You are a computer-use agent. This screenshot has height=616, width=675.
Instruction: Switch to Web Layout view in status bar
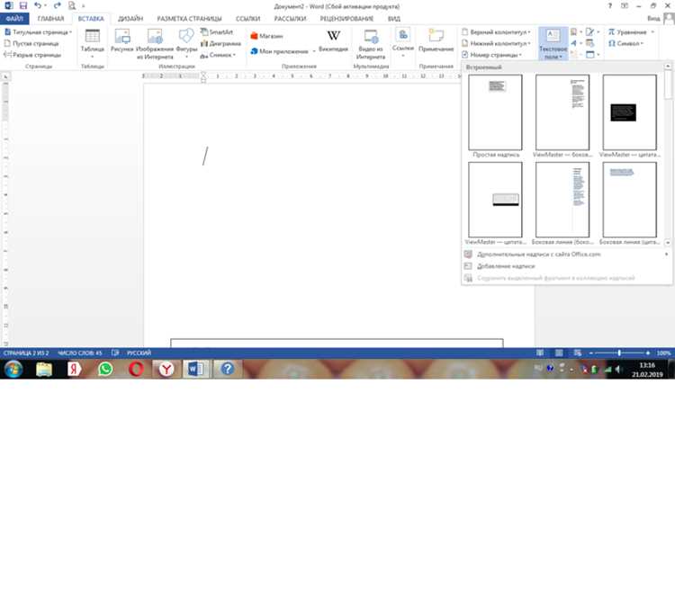578,353
